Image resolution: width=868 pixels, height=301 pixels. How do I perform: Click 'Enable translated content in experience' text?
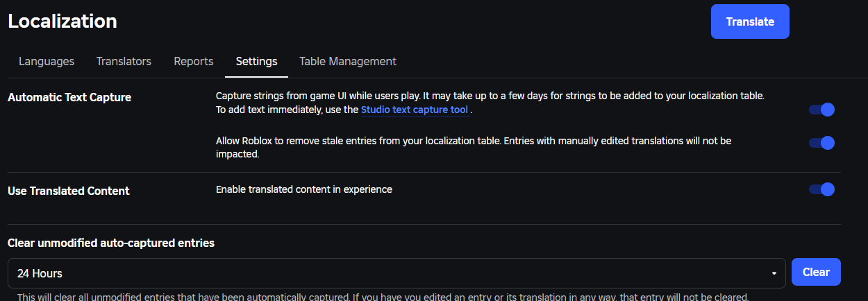click(304, 189)
